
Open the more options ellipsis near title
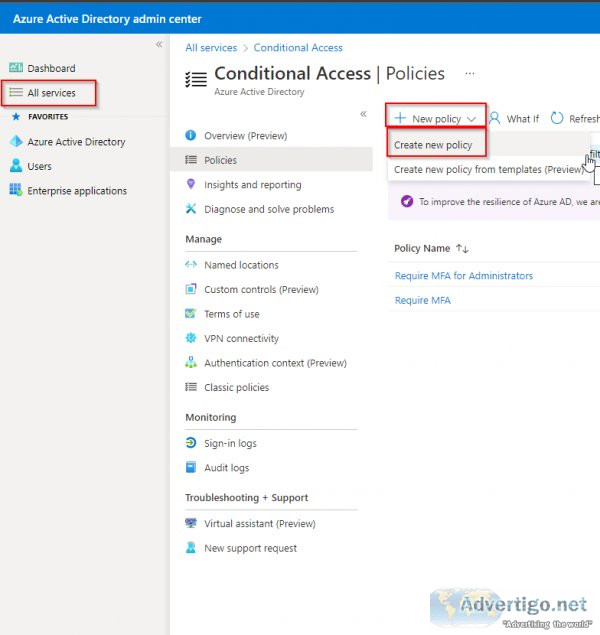[470, 74]
